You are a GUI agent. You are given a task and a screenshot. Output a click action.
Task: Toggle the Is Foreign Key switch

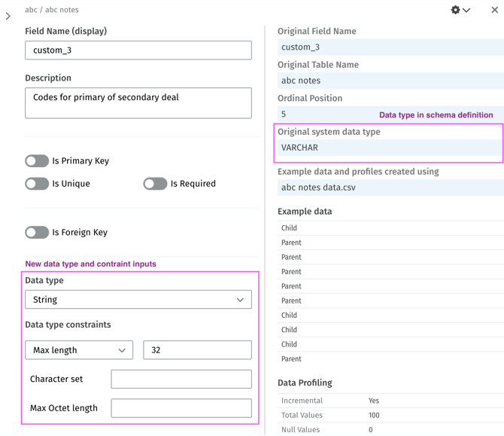click(37, 233)
